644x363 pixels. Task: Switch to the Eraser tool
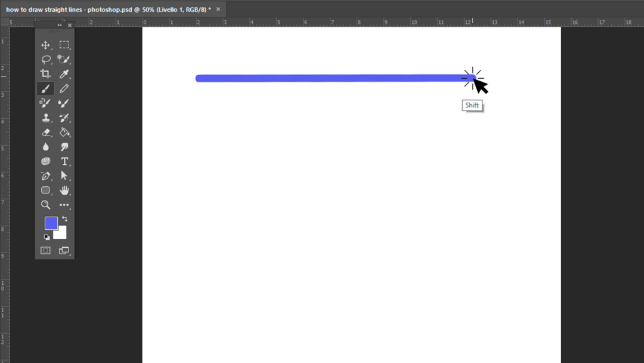pyautogui.click(x=46, y=132)
